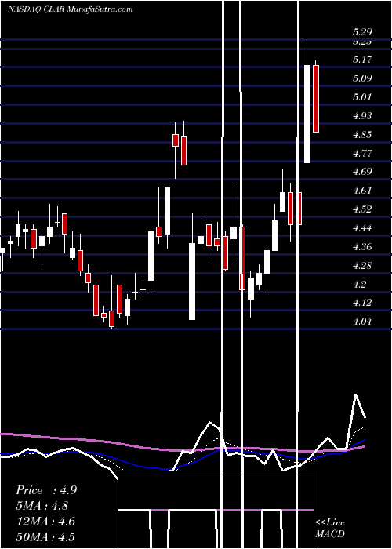Click the 5.29 price axis label

pyautogui.click(x=362, y=32)
